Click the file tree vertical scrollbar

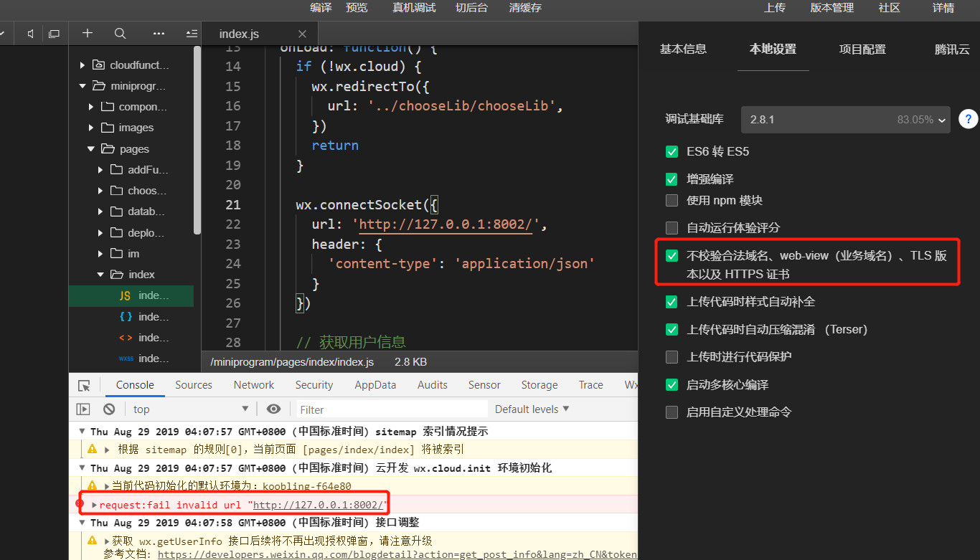click(197, 141)
